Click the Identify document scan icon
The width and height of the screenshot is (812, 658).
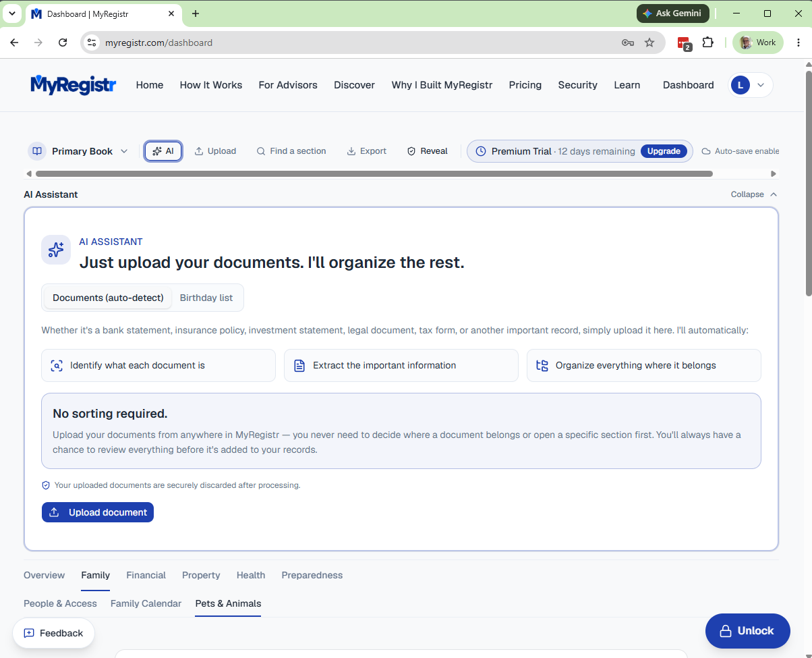tap(57, 366)
